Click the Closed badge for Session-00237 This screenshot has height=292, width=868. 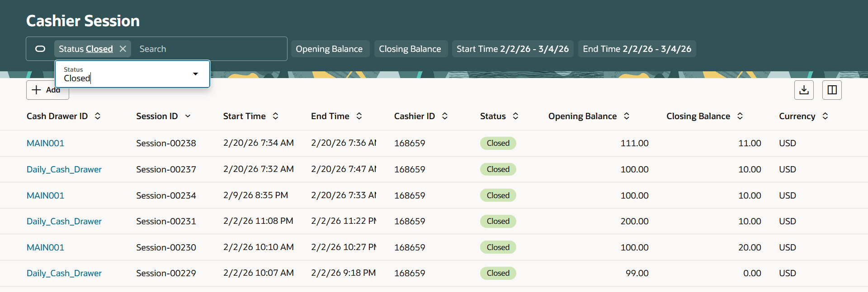pos(498,169)
